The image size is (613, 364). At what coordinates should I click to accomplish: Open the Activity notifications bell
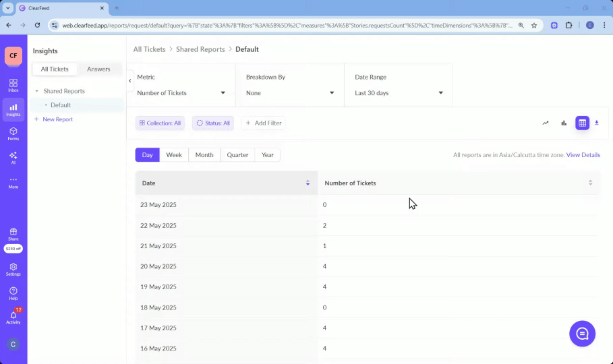[x=13, y=317]
